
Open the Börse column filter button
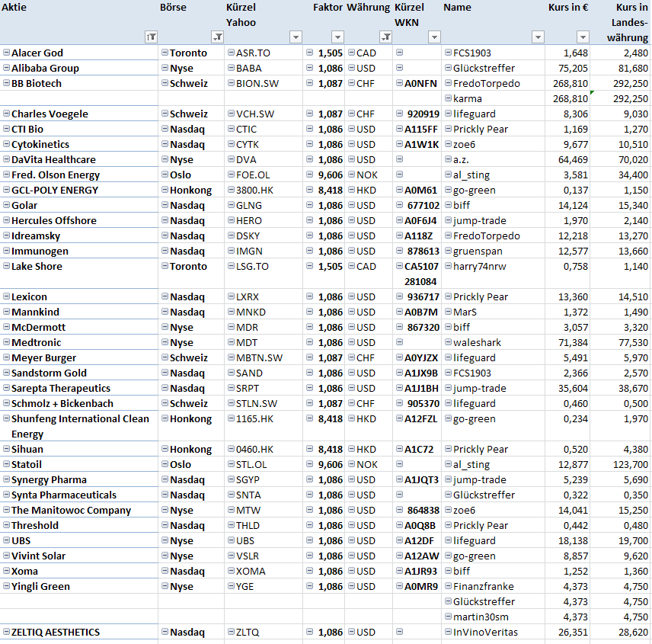tap(217, 37)
